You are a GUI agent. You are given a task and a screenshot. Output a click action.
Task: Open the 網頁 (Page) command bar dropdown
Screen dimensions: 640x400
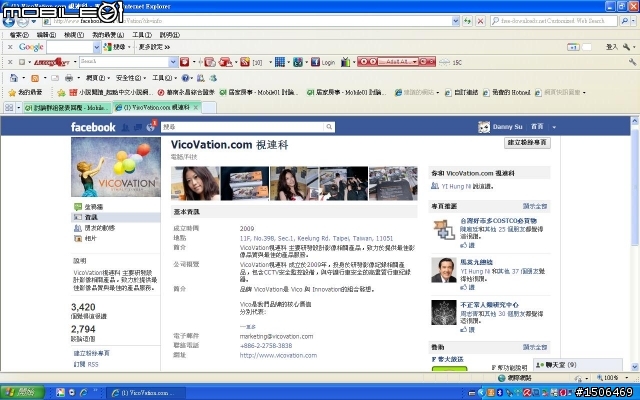click(x=97, y=78)
